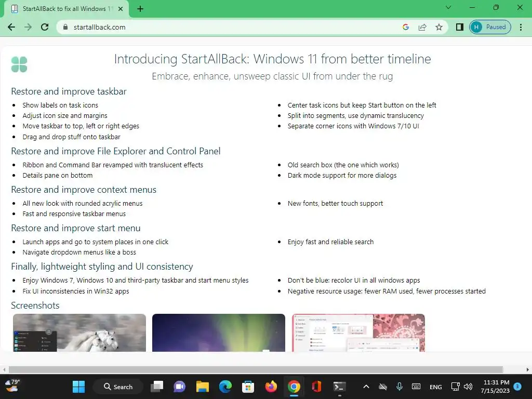Click the "Screenshots" heading
Screen dimensions: 532x399
click(x=35, y=305)
